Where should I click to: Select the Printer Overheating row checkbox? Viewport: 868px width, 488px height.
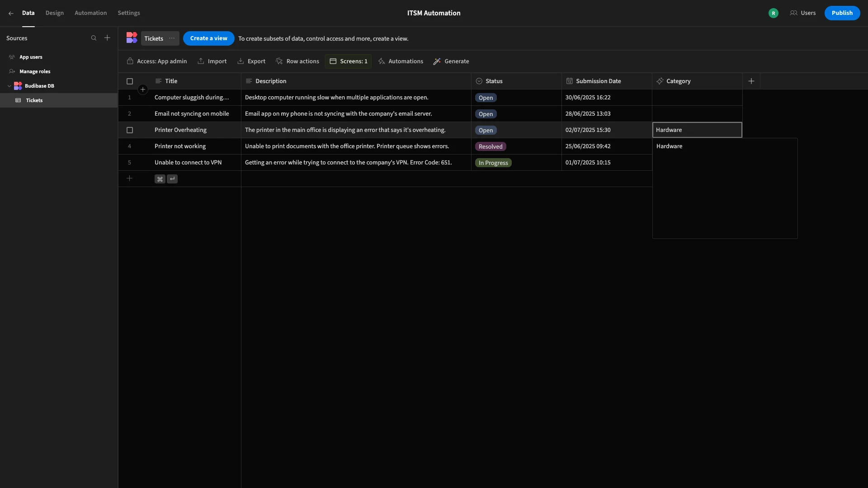click(x=130, y=130)
